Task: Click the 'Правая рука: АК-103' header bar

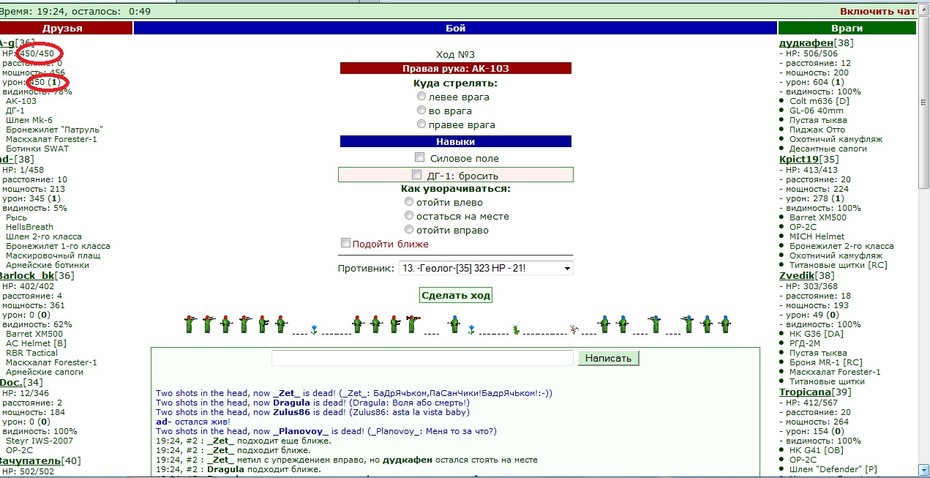Action: click(456, 68)
